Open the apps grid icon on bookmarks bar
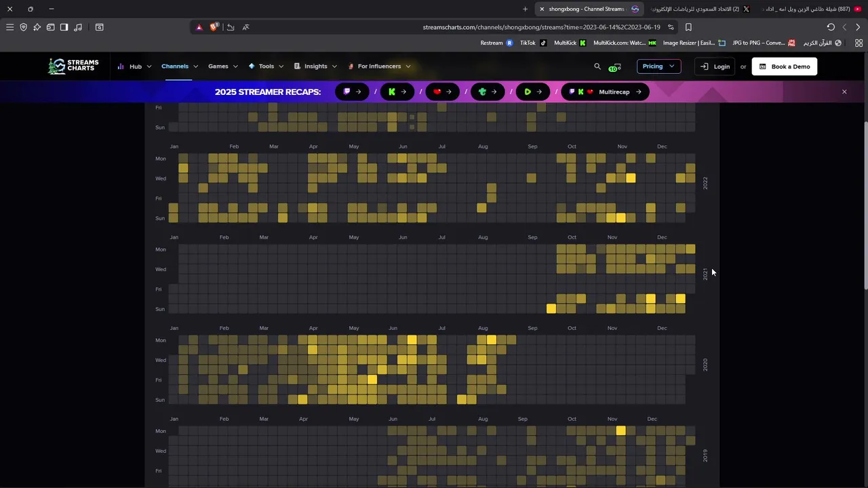868x488 pixels. [859, 43]
